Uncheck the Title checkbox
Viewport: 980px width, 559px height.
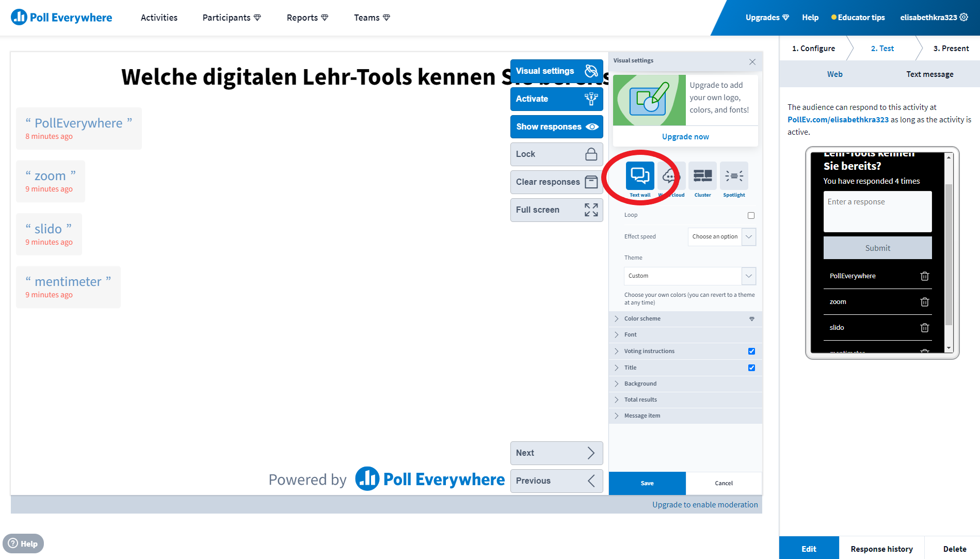(751, 368)
